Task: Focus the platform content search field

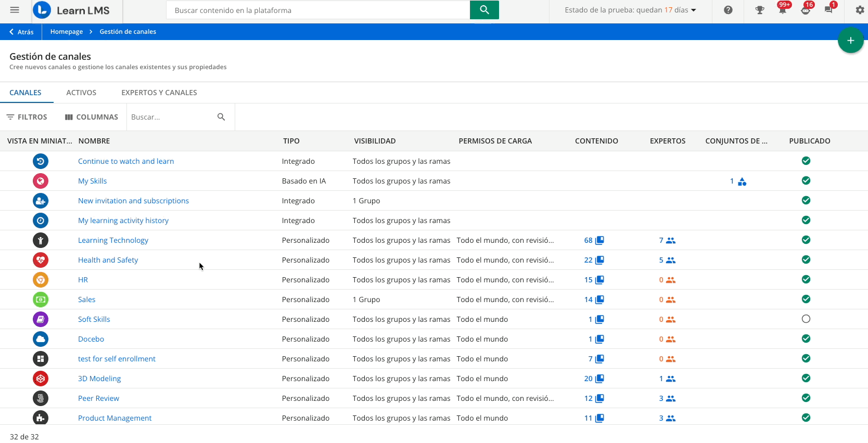Action: [318, 10]
